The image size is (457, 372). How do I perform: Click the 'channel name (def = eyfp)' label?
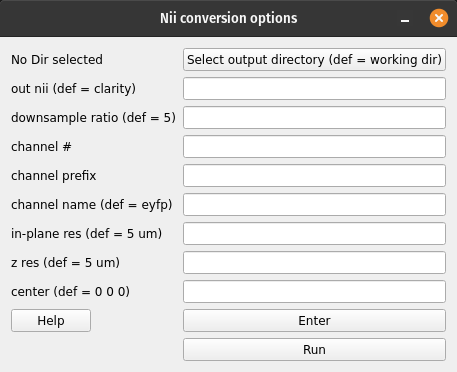pyautogui.click(x=92, y=205)
